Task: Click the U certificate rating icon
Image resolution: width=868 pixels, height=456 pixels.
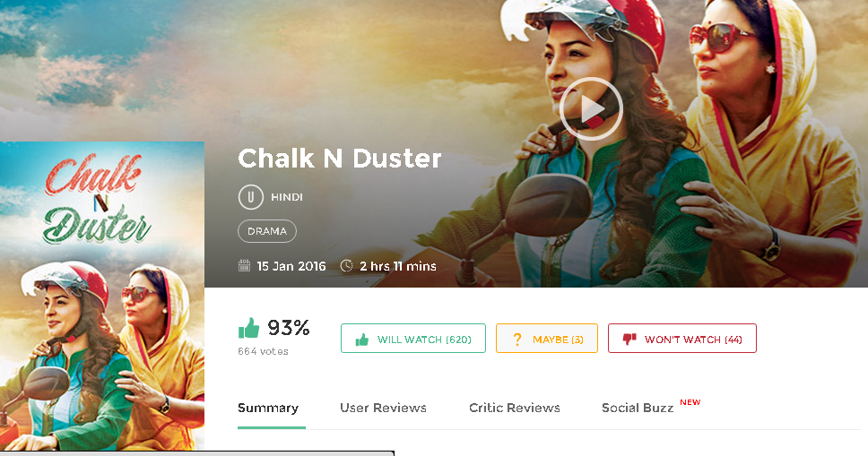Action: [x=251, y=197]
